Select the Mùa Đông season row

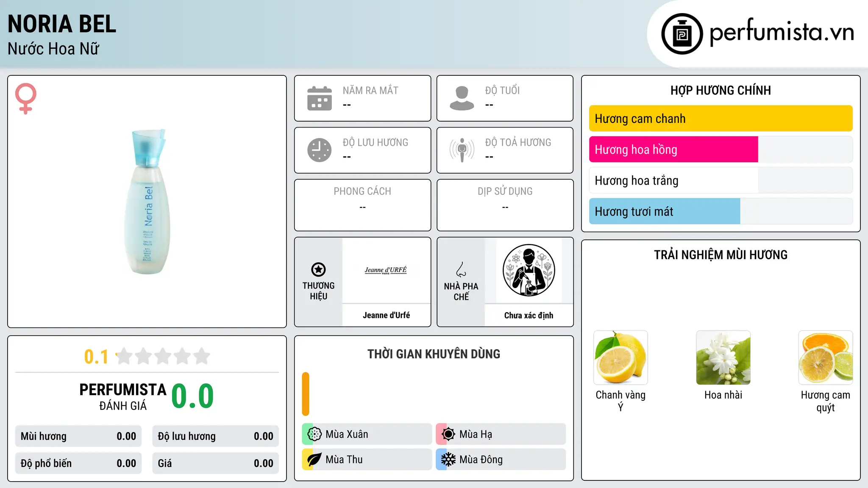(501, 460)
